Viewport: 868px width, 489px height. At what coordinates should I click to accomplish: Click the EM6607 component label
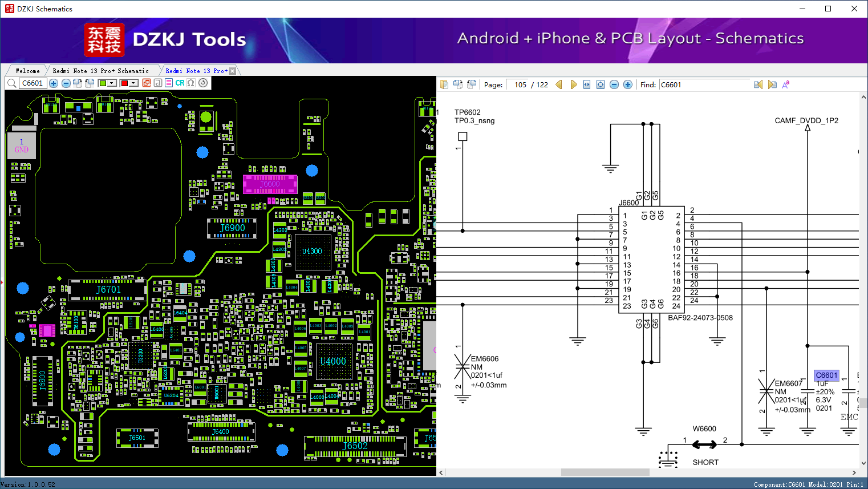[789, 383]
